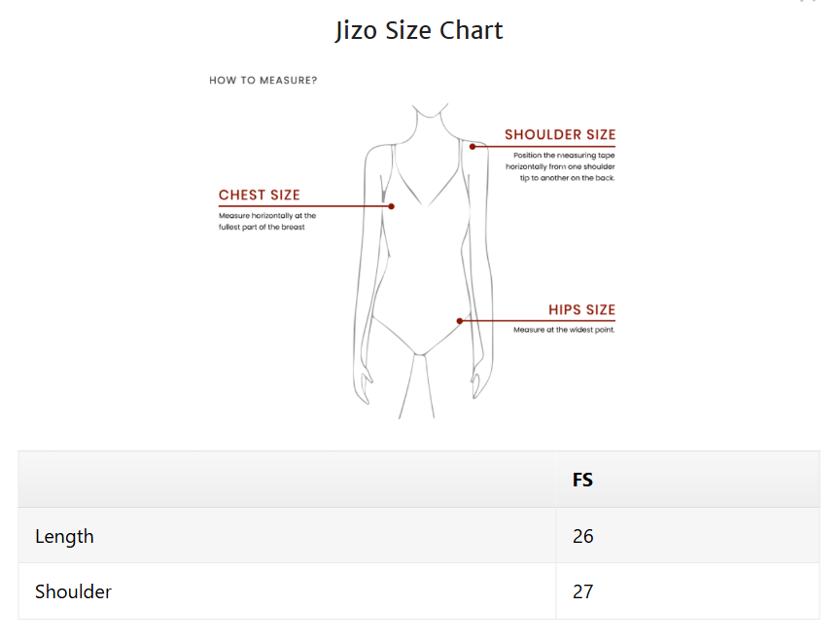Select the HIPS SIZE heading
Image resolution: width=840 pixels, height=643 pixels.
coord(581,309)
